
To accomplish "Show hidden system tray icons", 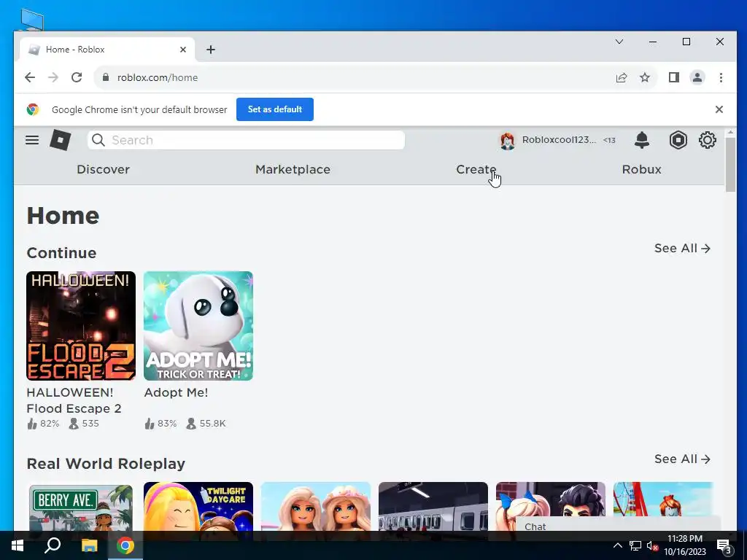I will (617, 545).
